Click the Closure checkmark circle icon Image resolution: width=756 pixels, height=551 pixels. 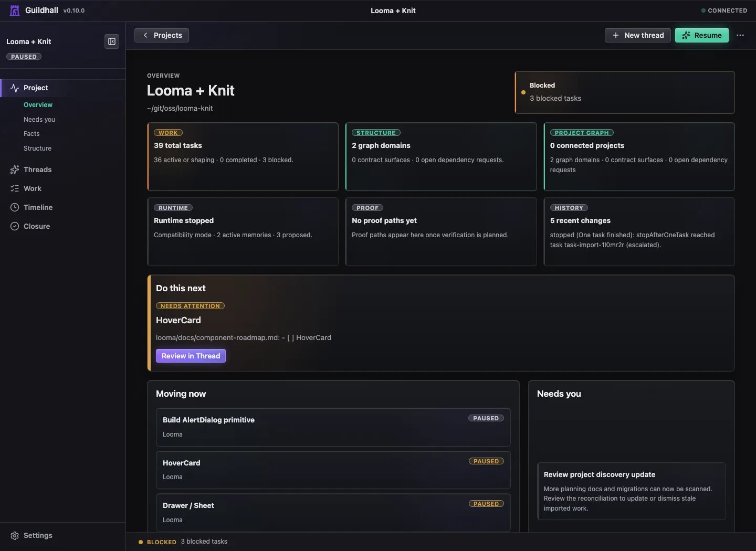pos(15,226)
